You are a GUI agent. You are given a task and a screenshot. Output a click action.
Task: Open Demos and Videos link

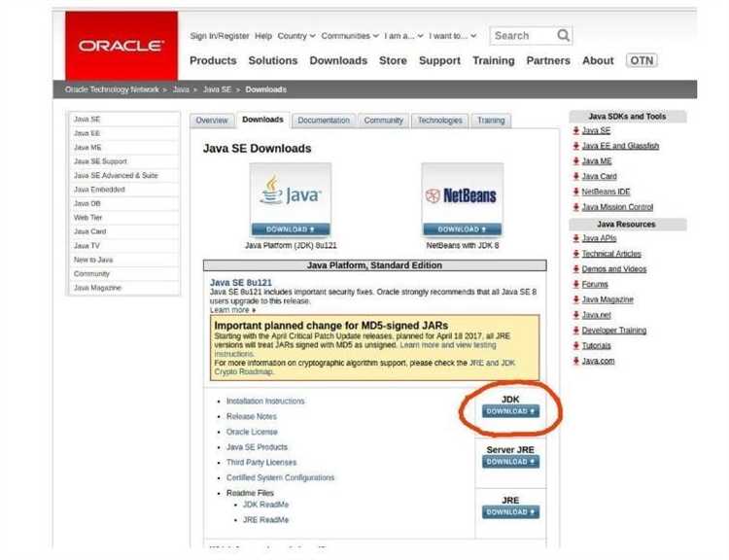click(614, 269)
